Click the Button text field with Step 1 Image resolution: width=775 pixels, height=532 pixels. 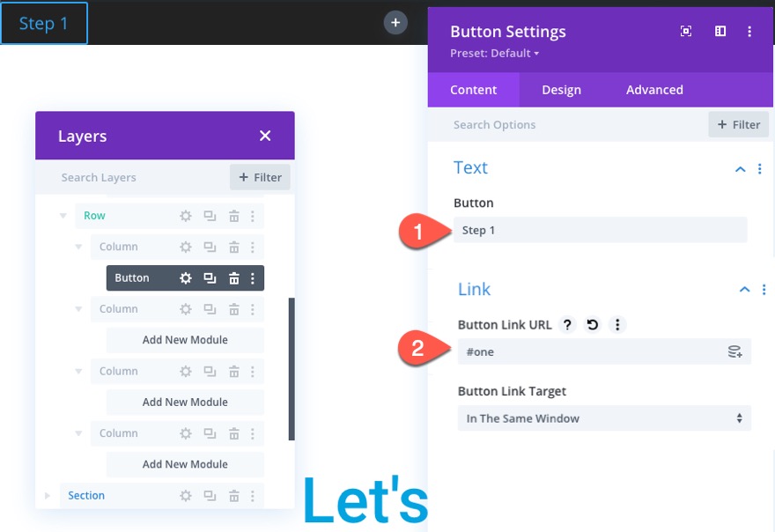[x=600, y=230]
